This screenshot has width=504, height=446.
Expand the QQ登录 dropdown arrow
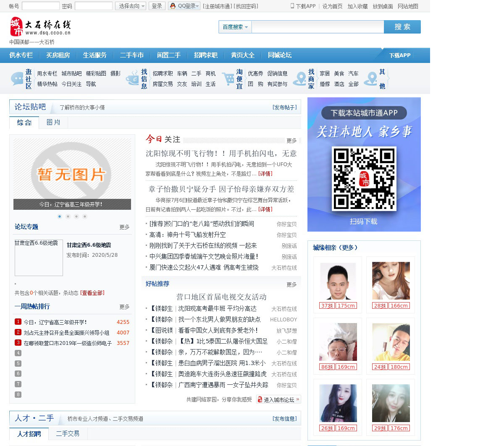197,6
